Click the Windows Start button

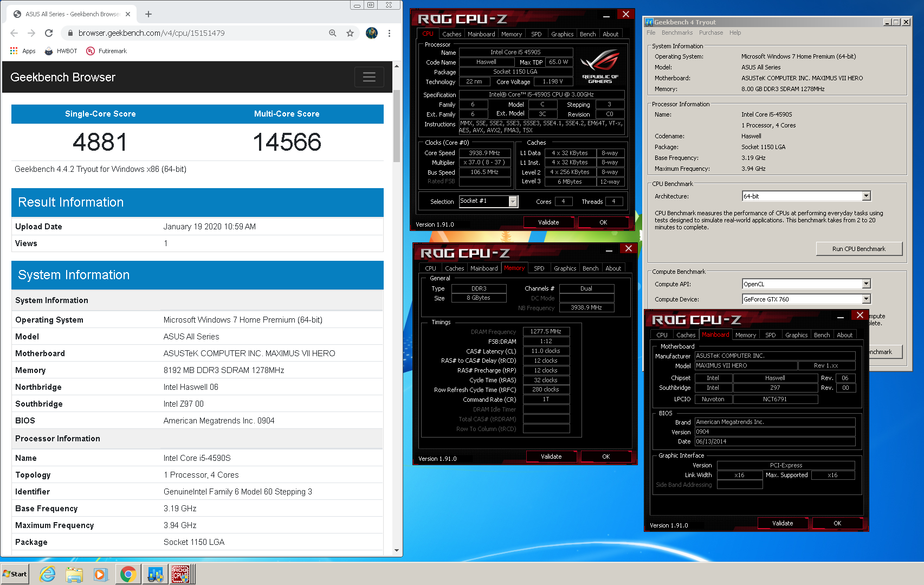click(15, 574)
